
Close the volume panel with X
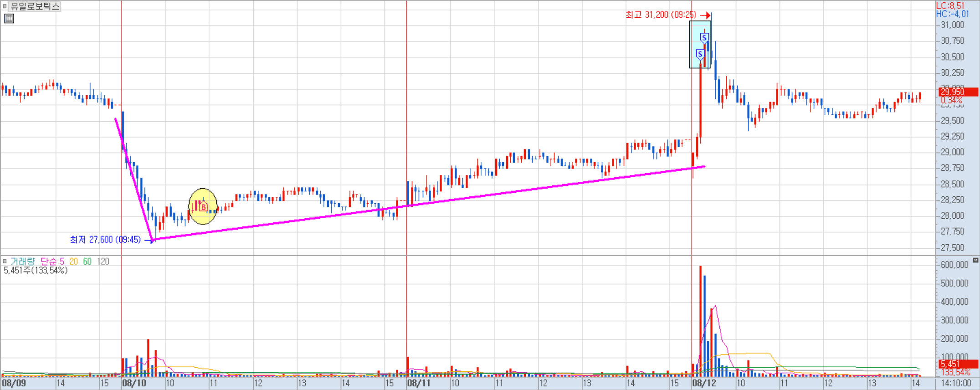pyautogui.click(x=975, y=260)
